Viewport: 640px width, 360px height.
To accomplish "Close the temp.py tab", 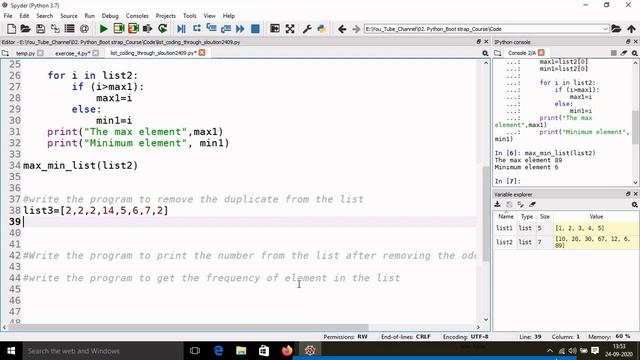I will pos(40,53).
